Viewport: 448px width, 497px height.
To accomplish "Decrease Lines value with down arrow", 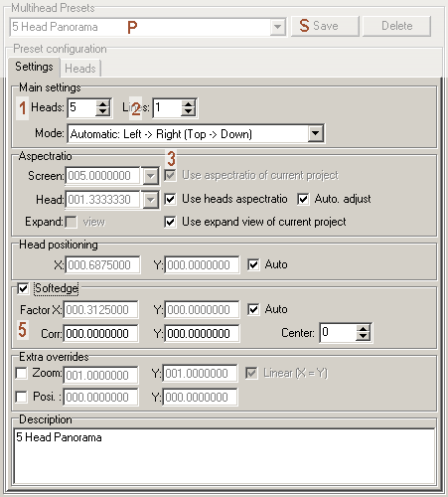I will coord(188,111).
